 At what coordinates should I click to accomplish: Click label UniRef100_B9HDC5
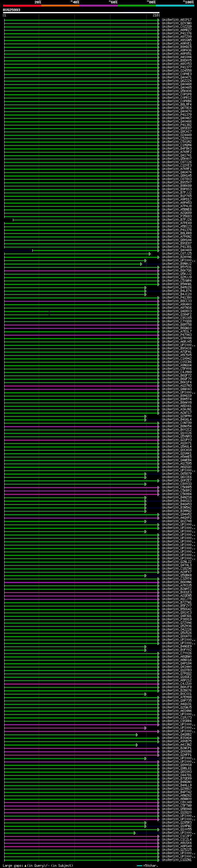point(176,47)
